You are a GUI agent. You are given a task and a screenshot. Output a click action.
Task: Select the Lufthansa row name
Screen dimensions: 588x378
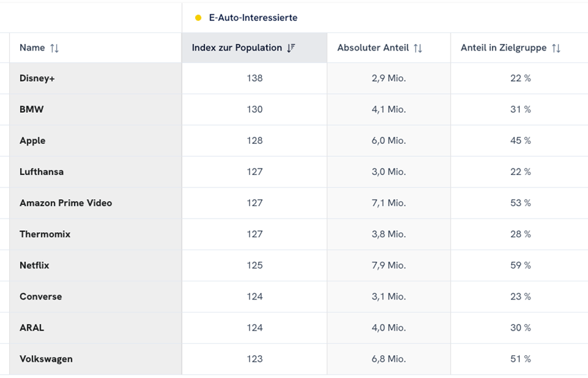[x=41, y=172]
